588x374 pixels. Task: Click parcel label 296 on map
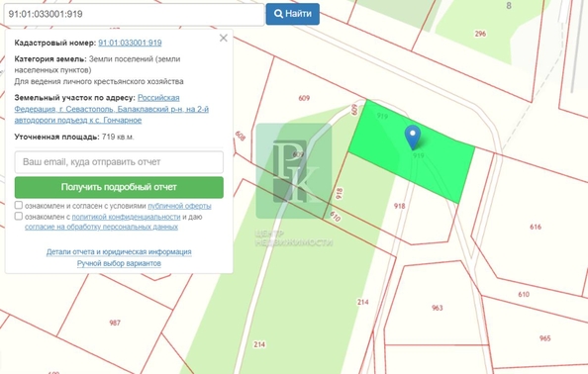point(480,34)
